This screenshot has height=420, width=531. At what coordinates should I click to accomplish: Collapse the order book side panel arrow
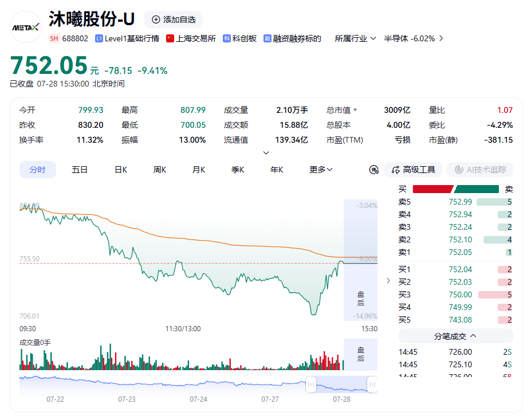tap(388, 281)
